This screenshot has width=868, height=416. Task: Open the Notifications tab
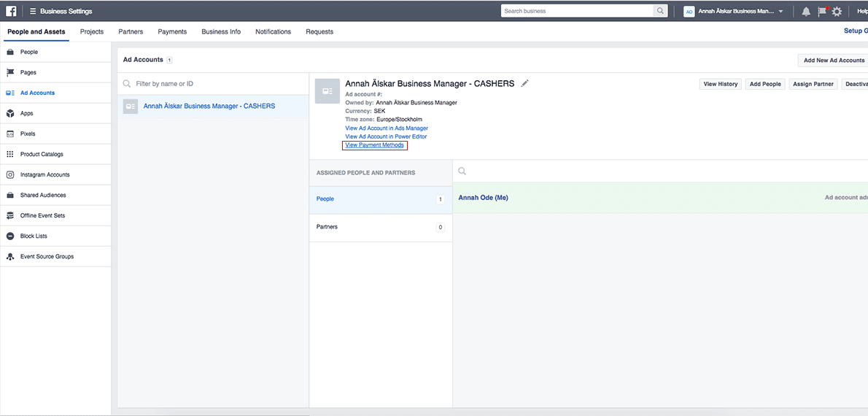tap(273, 32)
